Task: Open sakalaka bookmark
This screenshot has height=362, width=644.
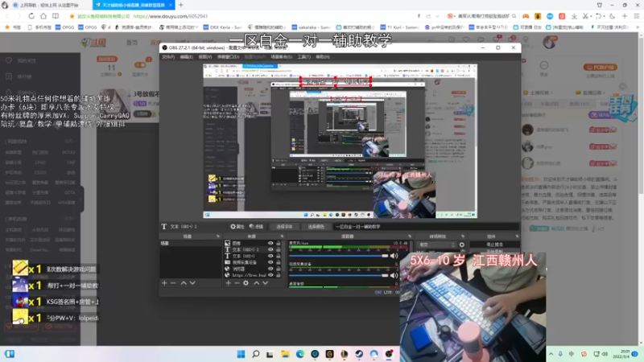Action: pos(312,27)
